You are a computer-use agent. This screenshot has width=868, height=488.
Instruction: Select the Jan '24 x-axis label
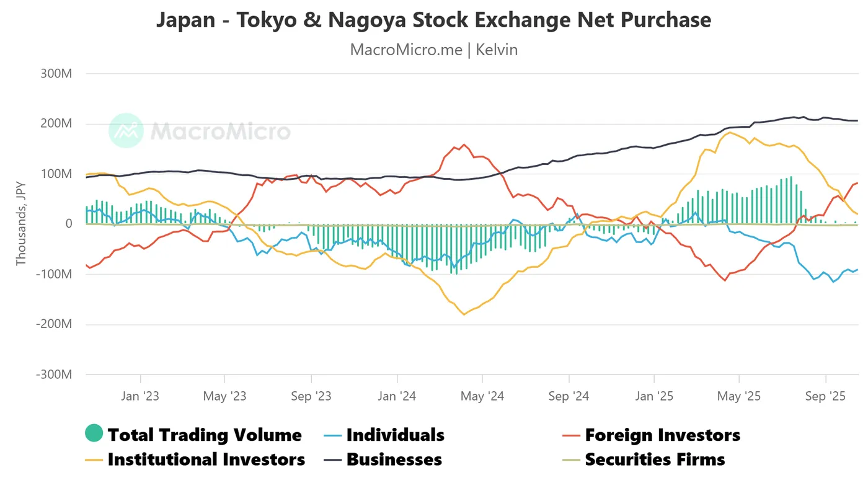[x=397, y=396]
